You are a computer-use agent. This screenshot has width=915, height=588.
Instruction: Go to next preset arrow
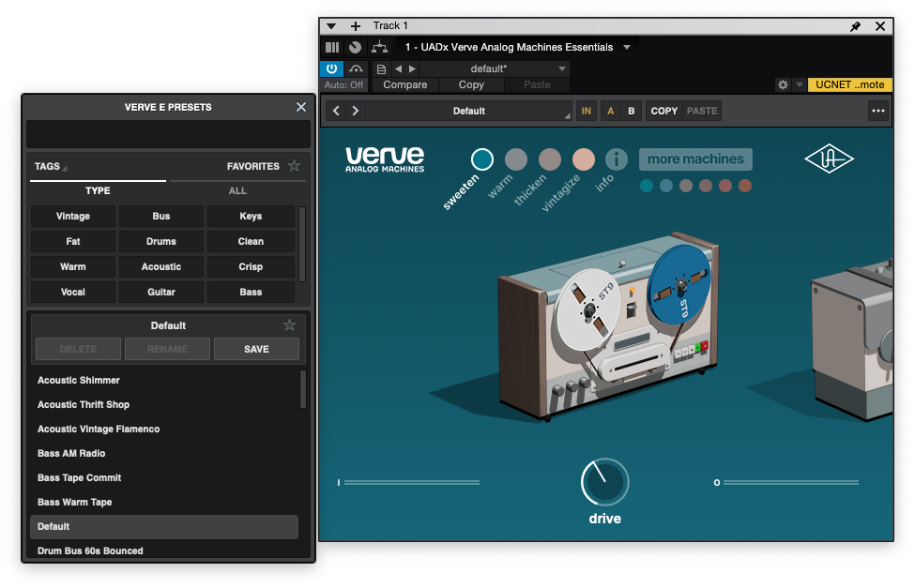(x=356, y=111)
